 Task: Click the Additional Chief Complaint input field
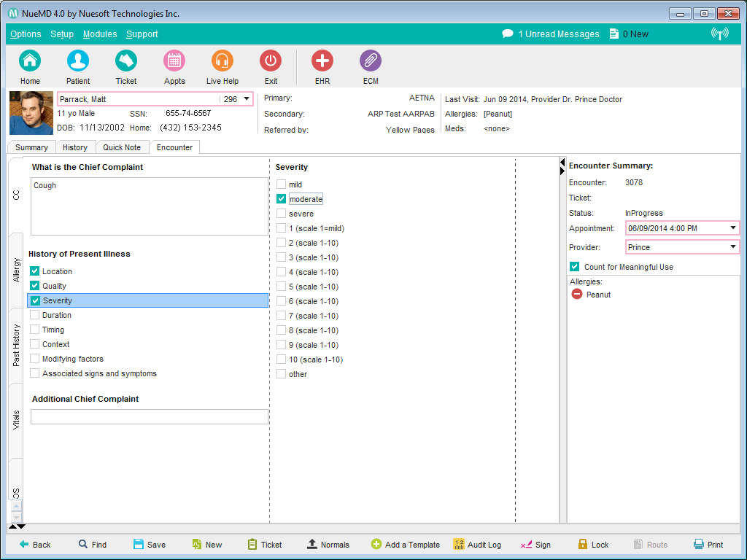coord(149,416)
